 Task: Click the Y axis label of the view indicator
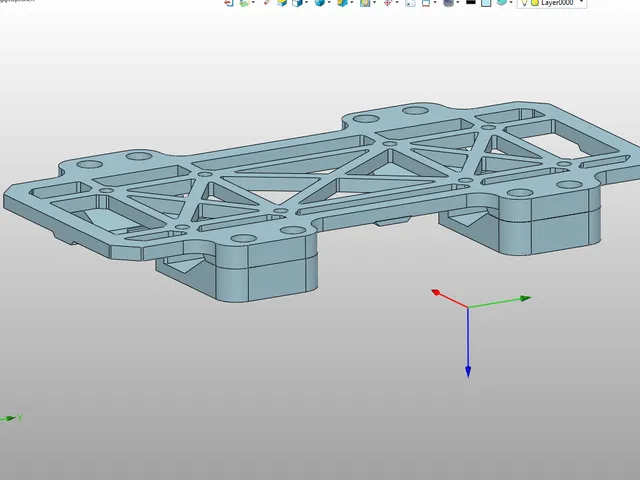pyautogui.click(x=19, y=417)
